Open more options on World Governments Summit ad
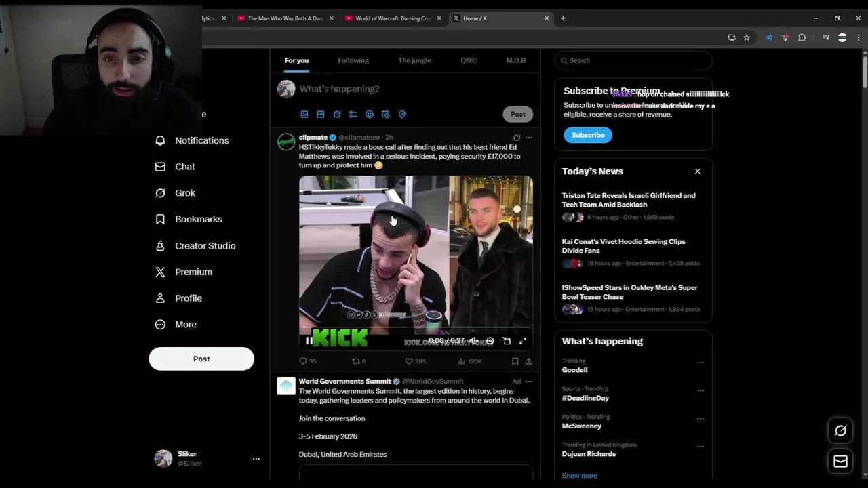868x488 pixels. (529, 382)
